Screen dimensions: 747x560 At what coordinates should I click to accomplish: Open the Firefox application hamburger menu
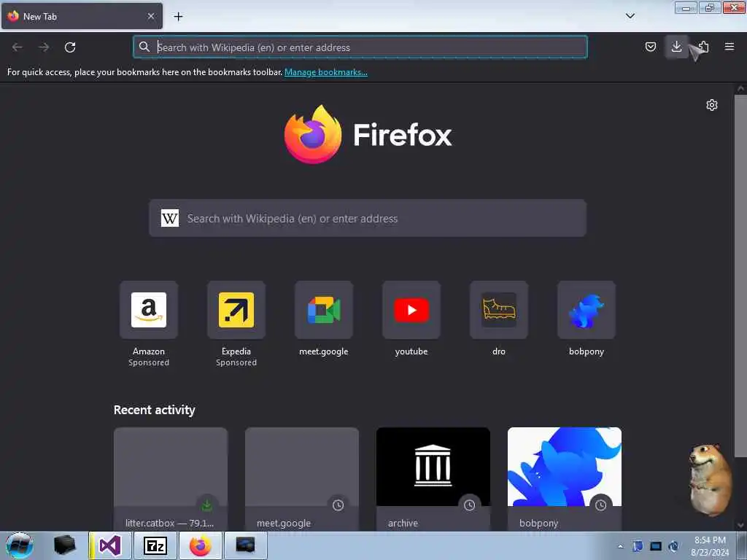pyautogui.click(x=729, y=47)
